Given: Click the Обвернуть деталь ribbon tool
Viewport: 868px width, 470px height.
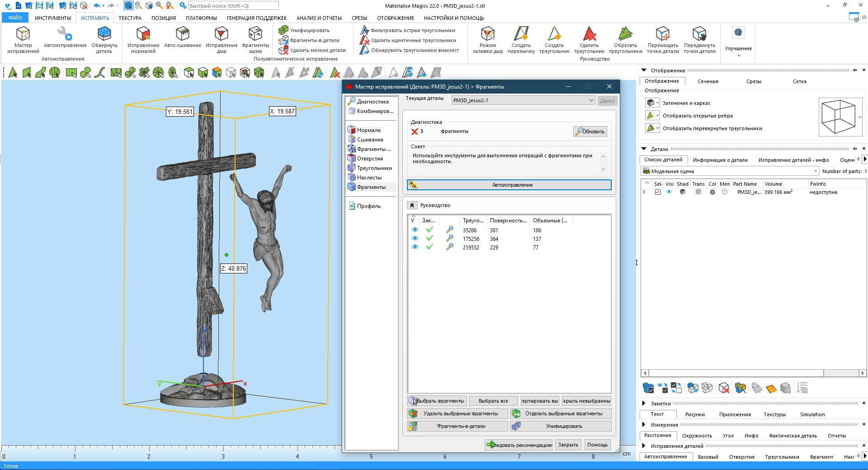Looking at the screenshot, I should coord(104,40).
